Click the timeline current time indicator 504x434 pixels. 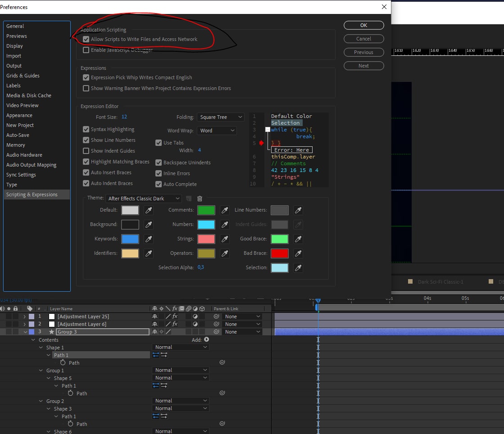pos(318,301)
